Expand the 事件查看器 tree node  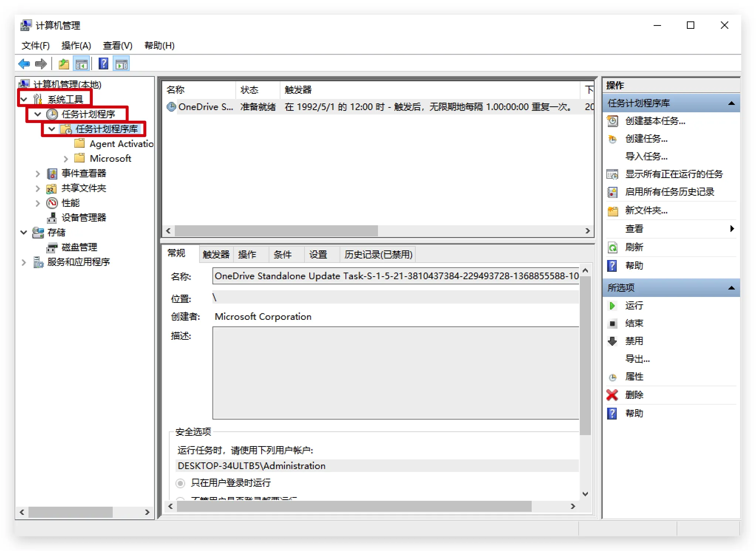point(38,174)
